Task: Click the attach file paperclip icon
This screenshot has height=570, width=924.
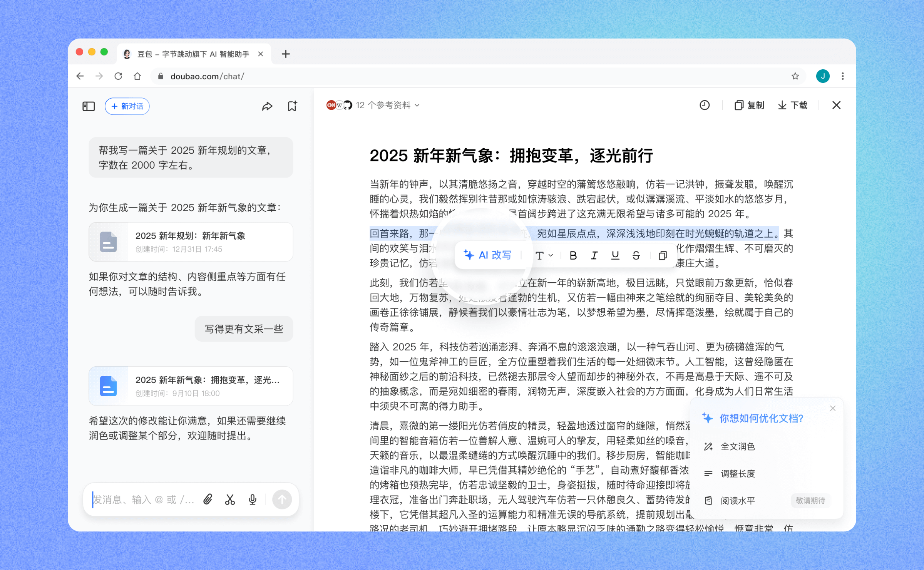Action: (208, 500)
